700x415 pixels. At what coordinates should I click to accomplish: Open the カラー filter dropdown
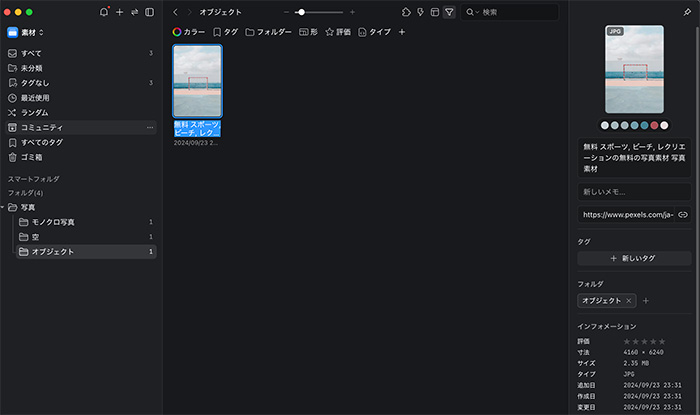tap(188, 32)
